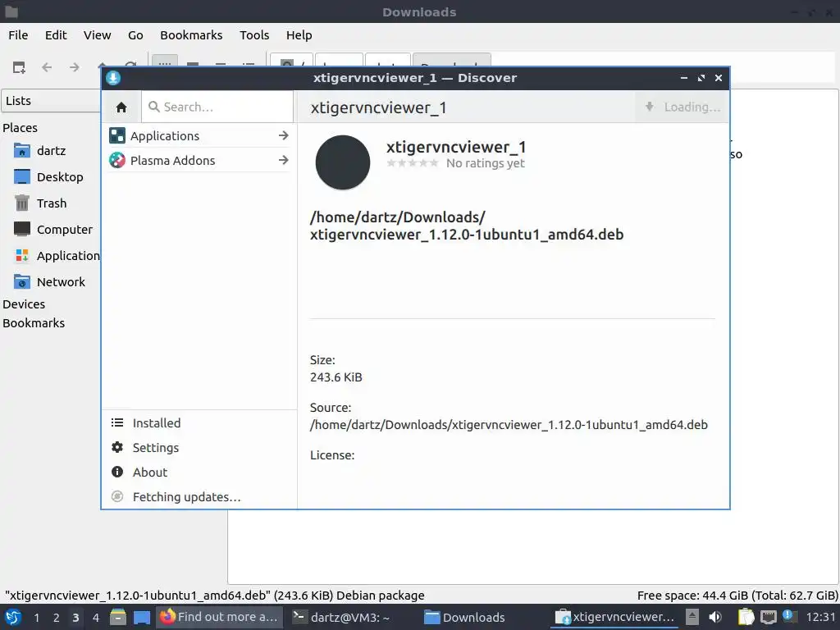The width and height of the screenshot is (840, 630).
Task: Switch to xtigervncviewer Discover panel task
Action: (615, 617)
